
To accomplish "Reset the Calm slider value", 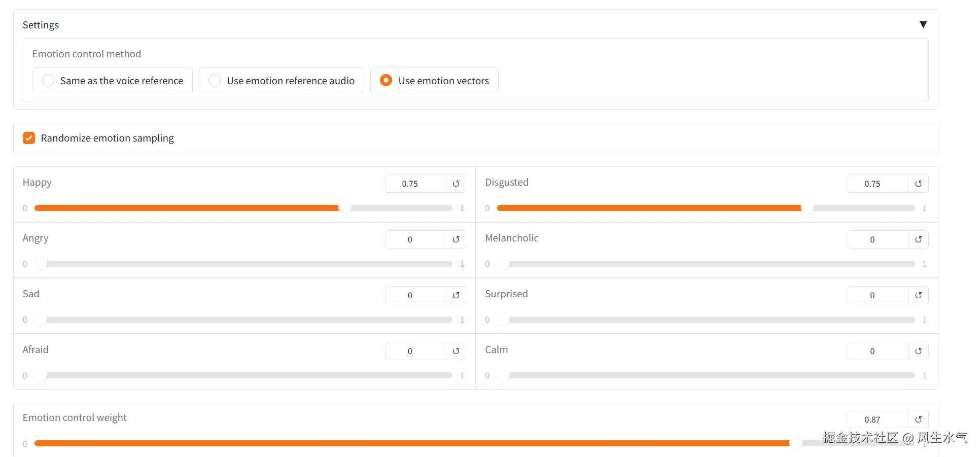I will (x=918, y=351).
